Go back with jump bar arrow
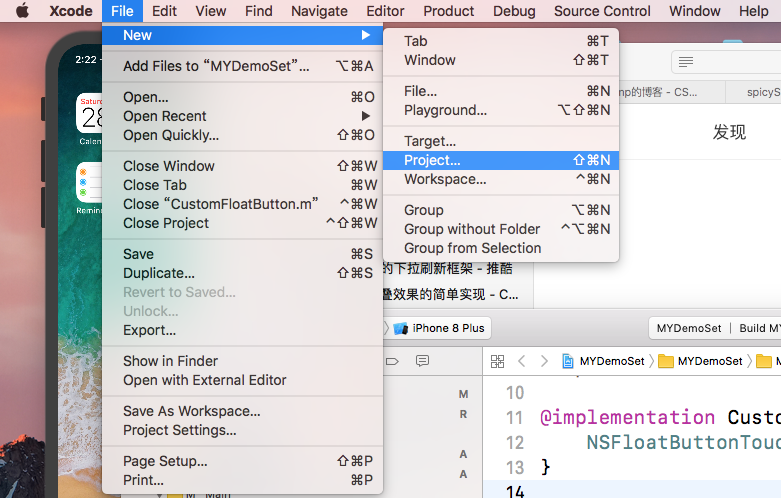Screen dimensions: 781x498 coord(521,361)
